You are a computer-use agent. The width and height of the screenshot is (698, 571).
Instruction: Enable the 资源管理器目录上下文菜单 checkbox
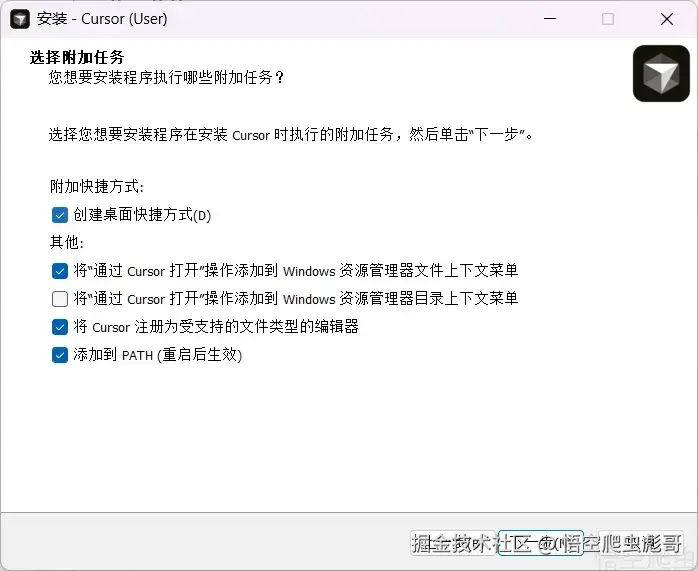pyautogui.click(x=60, y=299)
